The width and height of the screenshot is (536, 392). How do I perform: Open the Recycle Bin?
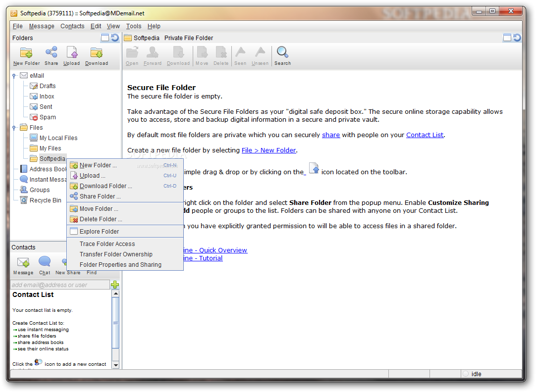click(41, 200)
